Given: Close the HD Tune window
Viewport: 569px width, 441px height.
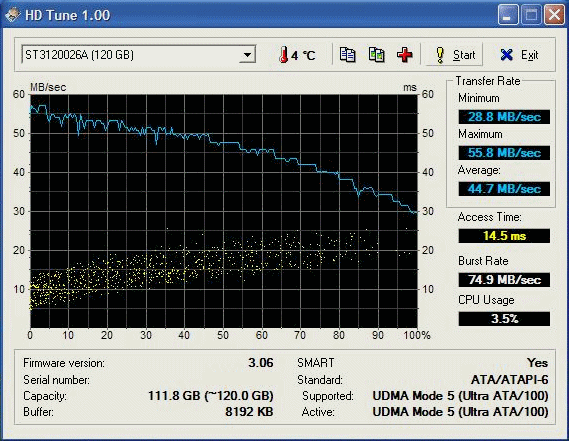Looking at the screenshot, I should click(x=554, y=15).
